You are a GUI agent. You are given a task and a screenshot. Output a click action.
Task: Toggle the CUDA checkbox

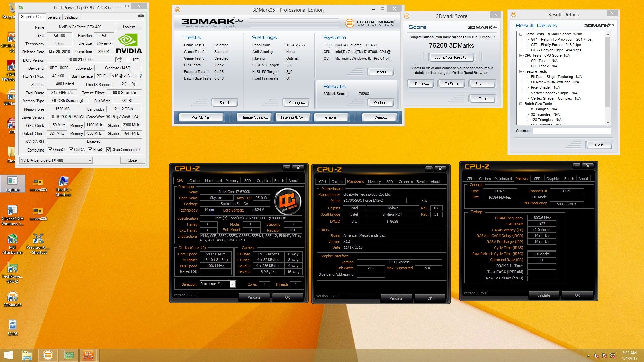point(71,150)
